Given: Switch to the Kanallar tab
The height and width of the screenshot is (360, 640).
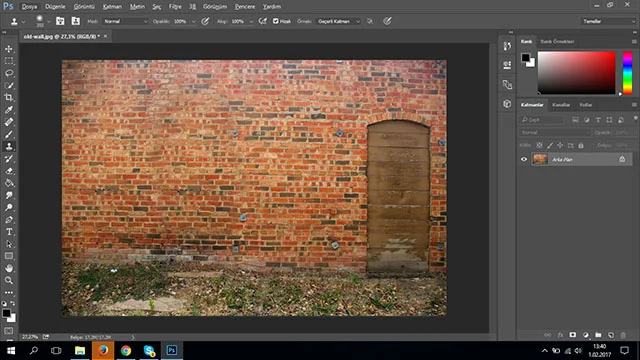Looking at the screenshot, I should (x=561, y=105).
